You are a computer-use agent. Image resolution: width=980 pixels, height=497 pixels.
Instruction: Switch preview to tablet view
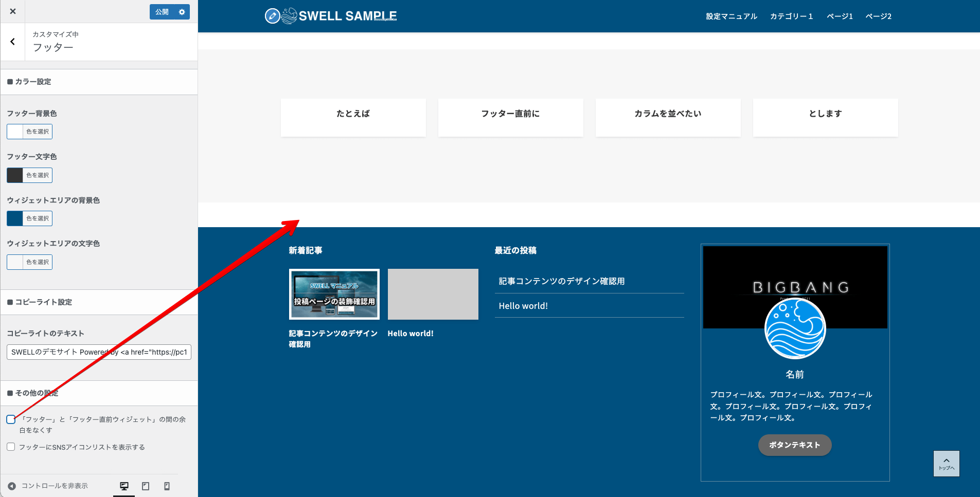point(146,485)
